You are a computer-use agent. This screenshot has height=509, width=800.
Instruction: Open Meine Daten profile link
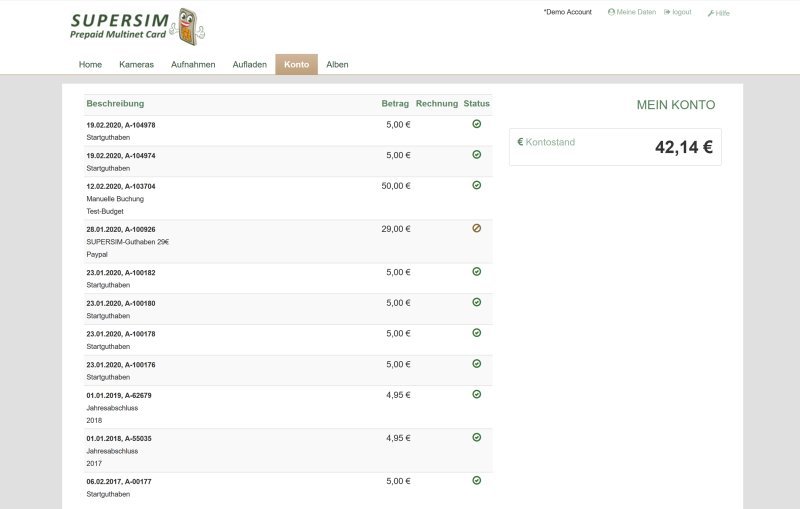(x=632, y=12)
